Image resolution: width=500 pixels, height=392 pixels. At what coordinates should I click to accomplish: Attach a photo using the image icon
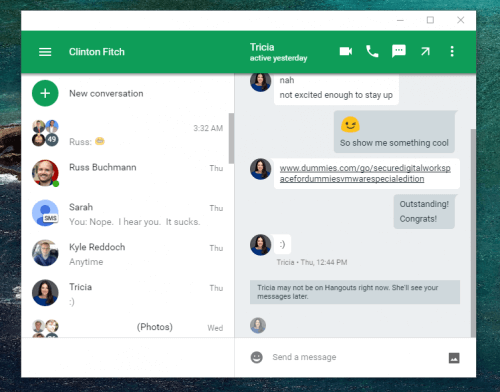454,358
